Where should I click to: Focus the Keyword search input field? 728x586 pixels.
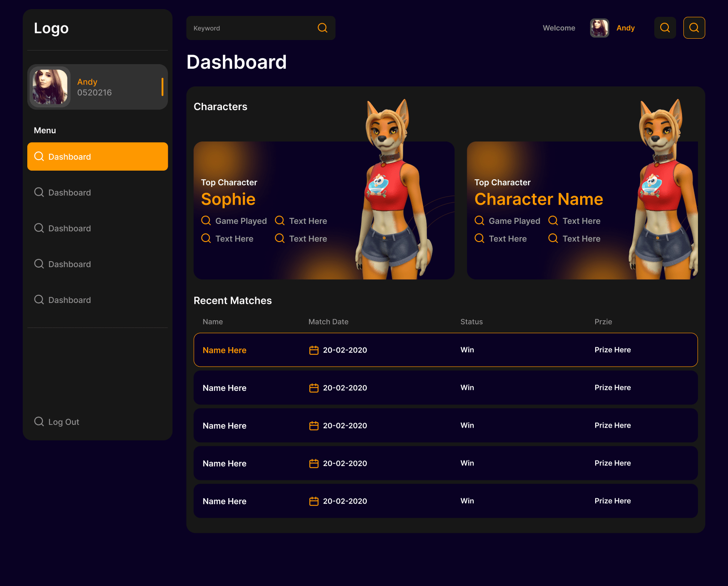261,28
